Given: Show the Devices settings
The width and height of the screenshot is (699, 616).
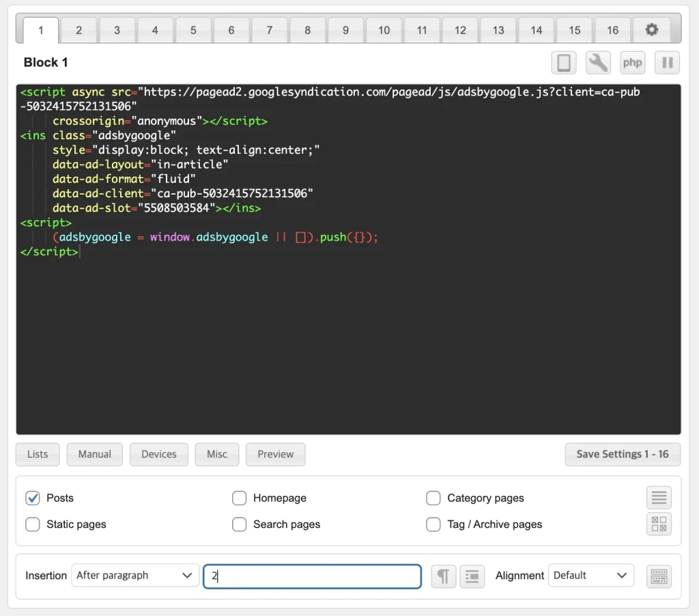Looking at the screenshot, I should click(158, 454).
